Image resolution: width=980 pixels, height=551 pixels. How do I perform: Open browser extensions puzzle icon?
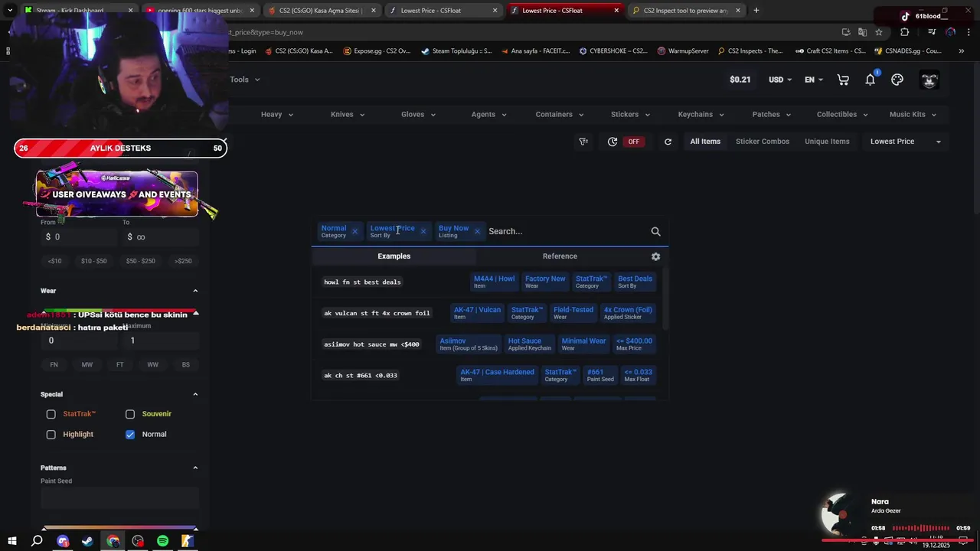click(904, 32)
